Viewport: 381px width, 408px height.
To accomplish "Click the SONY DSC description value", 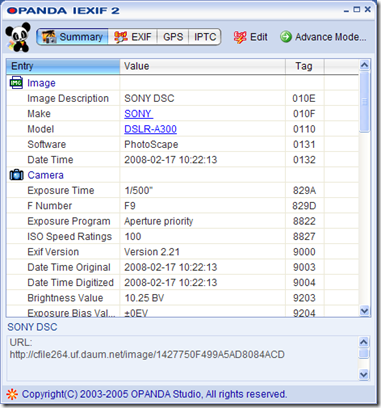I will click(x=149, y=98).
